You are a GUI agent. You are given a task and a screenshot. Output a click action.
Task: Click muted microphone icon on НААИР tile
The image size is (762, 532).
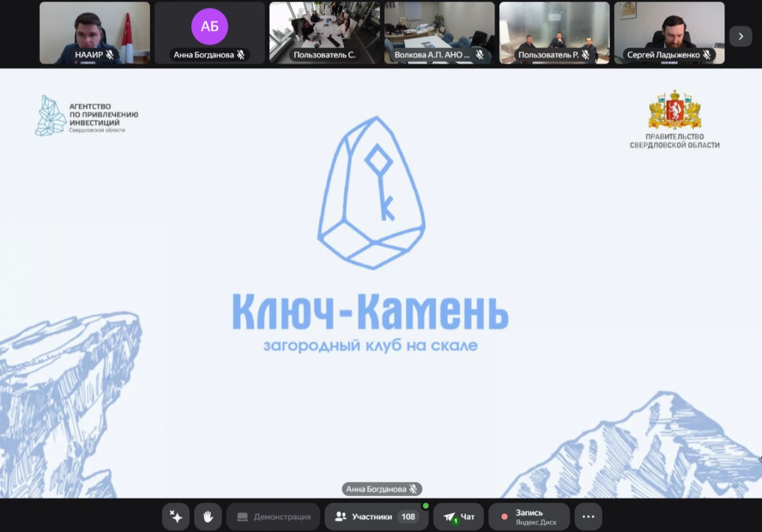coord(110,55)
